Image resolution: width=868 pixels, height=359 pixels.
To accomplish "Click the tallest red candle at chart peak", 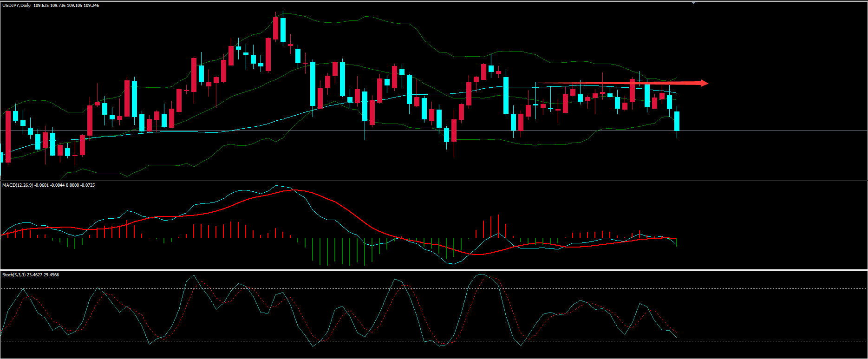I will point(276,29).
